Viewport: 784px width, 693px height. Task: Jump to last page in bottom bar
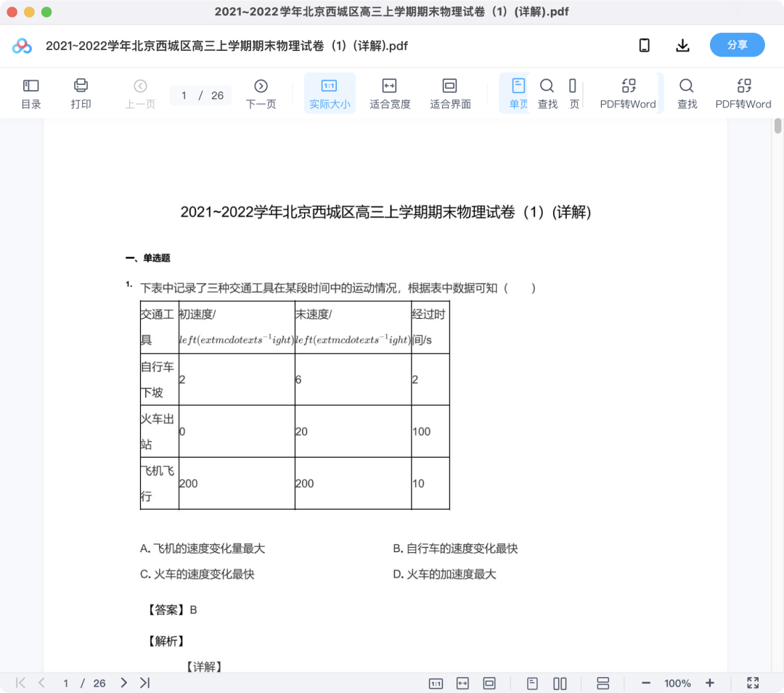click(x=145, y=683)
